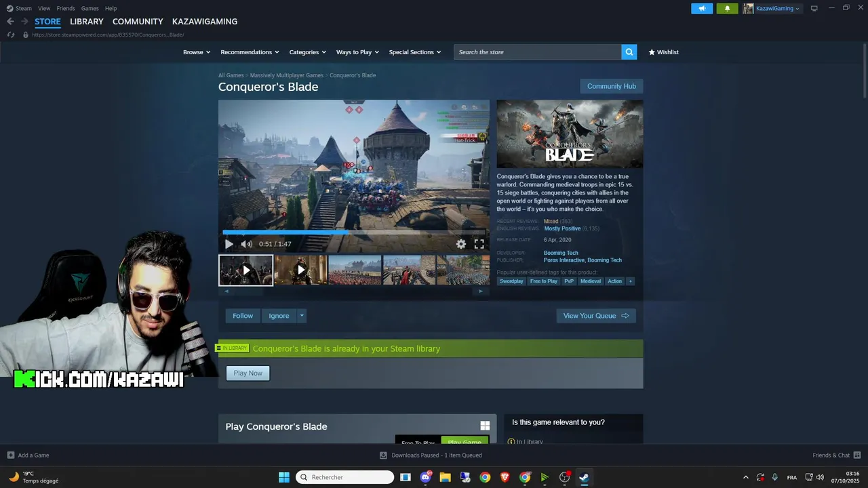Image resolution: width=868 pixels, height=488 pixels.
Task: Select the PvP tag
Action: 569,281
